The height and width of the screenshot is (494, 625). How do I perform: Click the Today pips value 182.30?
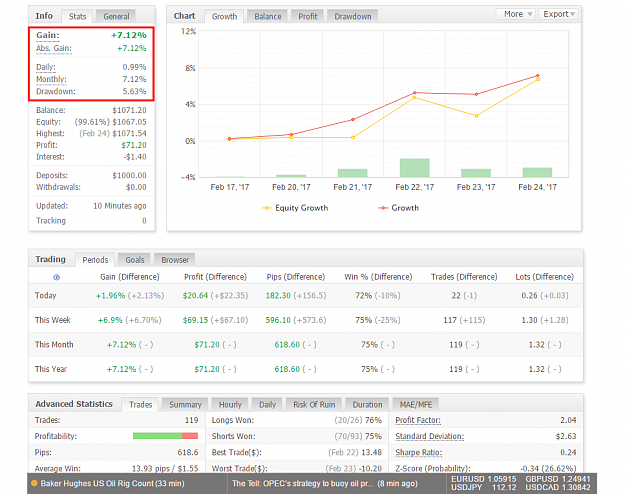(278, 295)
